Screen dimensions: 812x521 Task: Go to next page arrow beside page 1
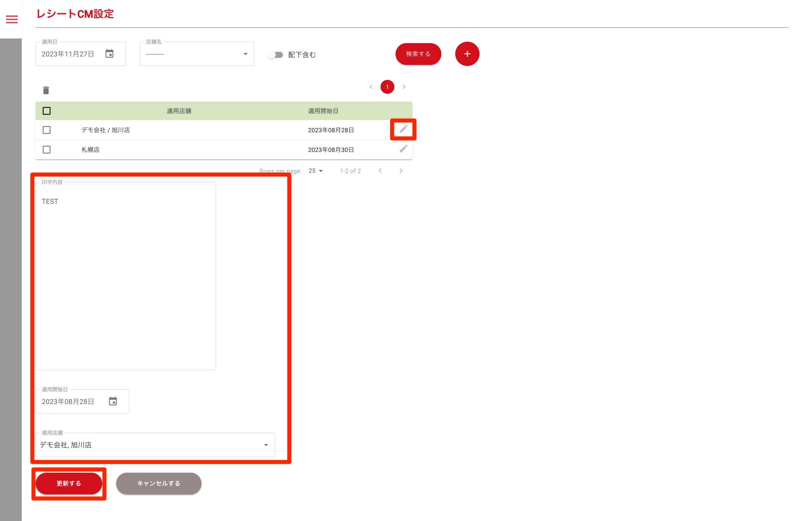(404, 87)
